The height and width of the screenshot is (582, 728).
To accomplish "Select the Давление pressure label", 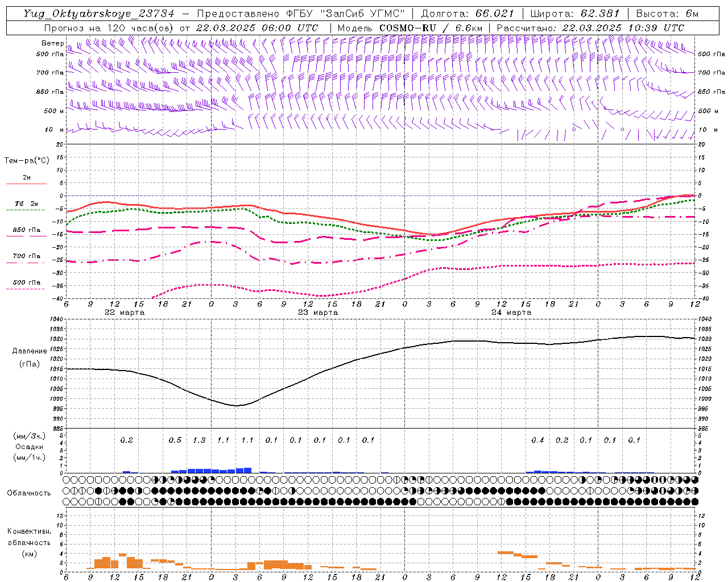I will (x=30, y=351).
